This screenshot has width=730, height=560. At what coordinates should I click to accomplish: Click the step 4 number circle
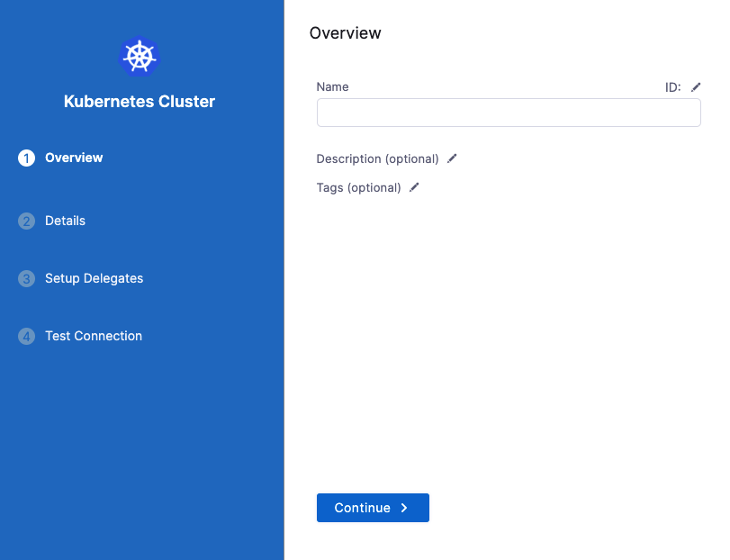26,337
